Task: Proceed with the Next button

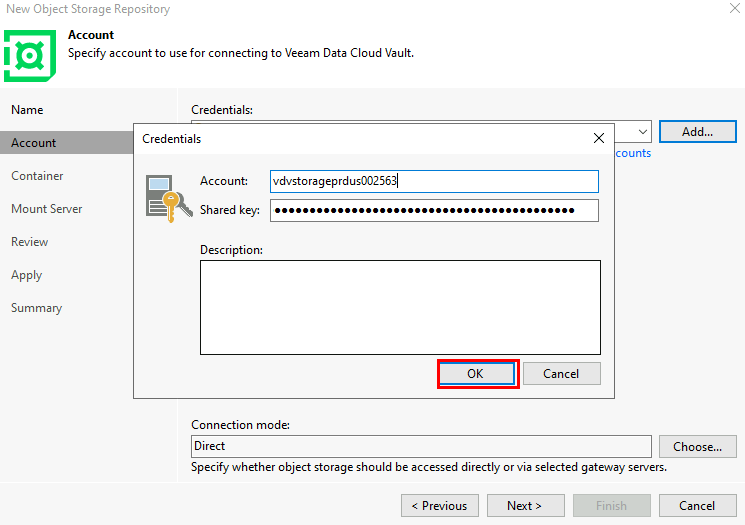Action: pyautogui.click(x=525, y=506)
